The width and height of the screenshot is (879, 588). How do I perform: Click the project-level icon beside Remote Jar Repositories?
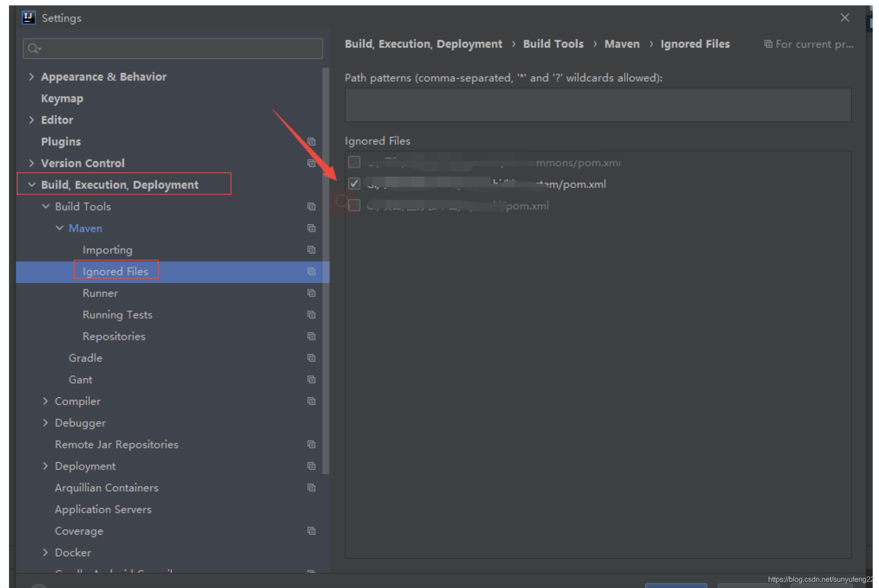pyautogui.click(x=311, y=444)
